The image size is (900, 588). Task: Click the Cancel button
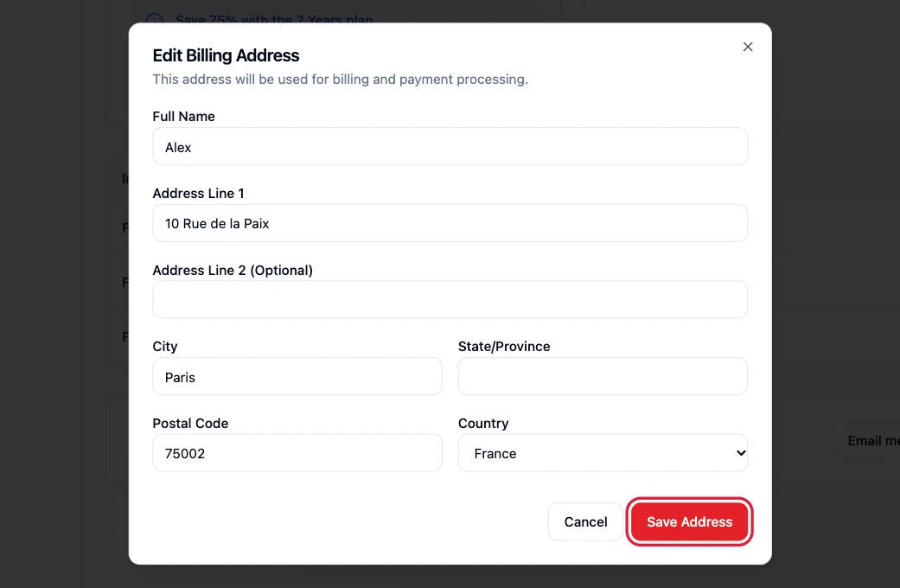tap(585, 522)
